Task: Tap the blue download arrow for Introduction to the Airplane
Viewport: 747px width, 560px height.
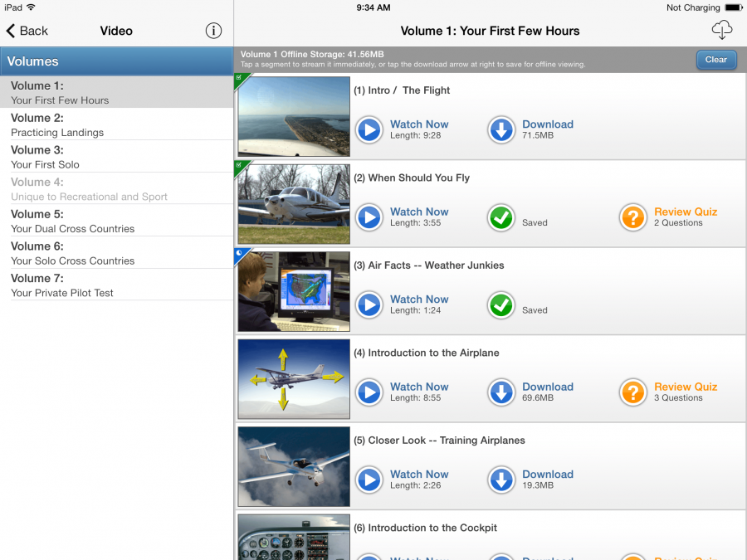Action: coord(501,392)
